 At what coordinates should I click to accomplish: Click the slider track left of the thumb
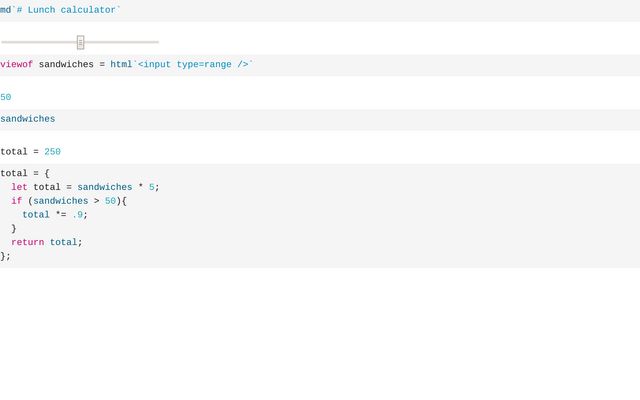tap(40, 42)
